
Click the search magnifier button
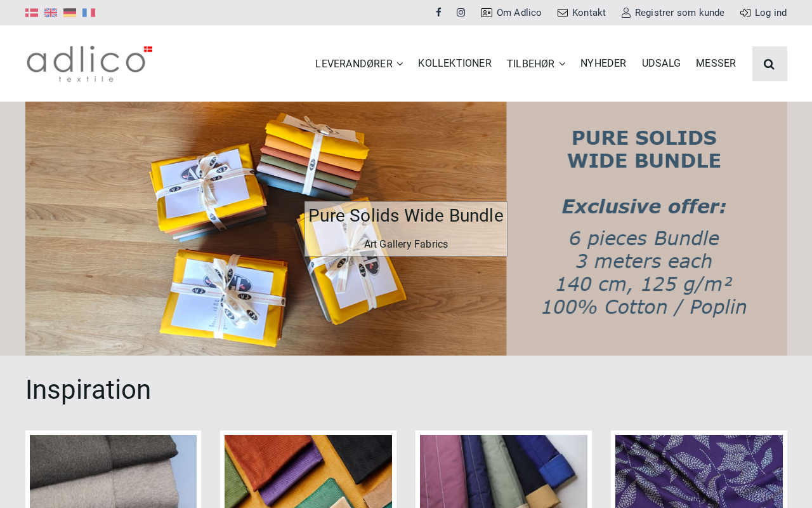coord(769,63)
